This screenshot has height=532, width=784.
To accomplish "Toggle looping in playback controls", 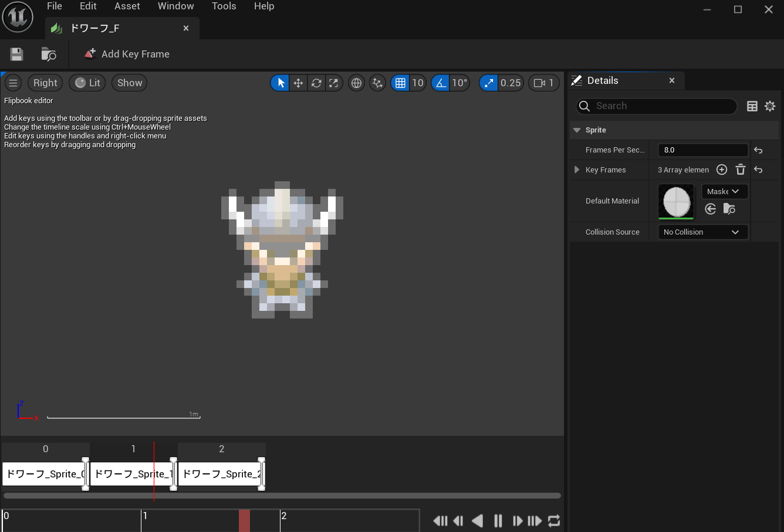I will click(x=554, y=520).
